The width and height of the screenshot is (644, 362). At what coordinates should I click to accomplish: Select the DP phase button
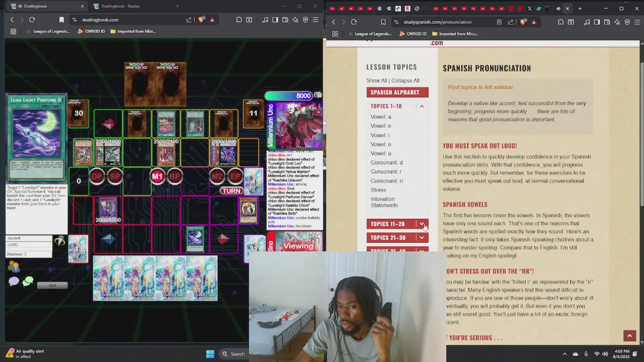click(x=97, y=176)
